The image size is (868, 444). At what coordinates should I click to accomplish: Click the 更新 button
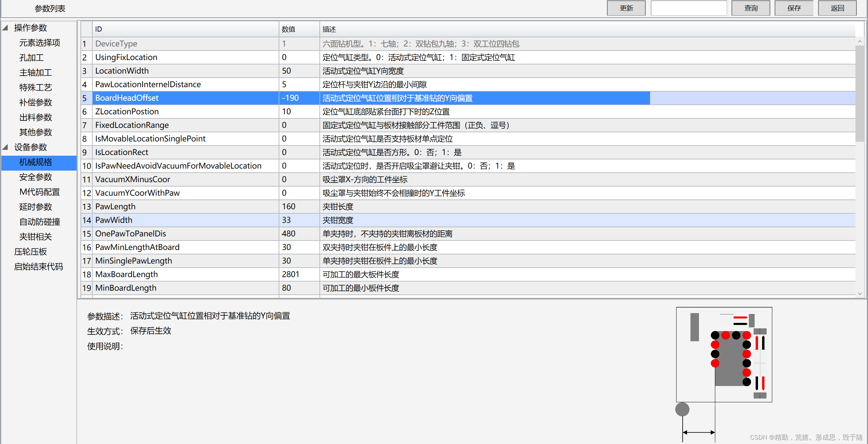pyautogui.click(x=626, y=8)
